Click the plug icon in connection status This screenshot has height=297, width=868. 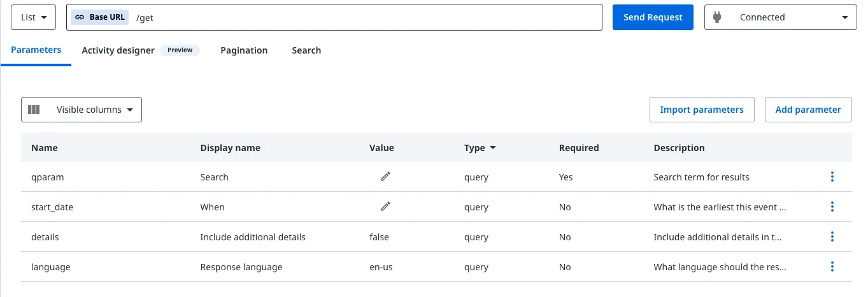point(717,17)
